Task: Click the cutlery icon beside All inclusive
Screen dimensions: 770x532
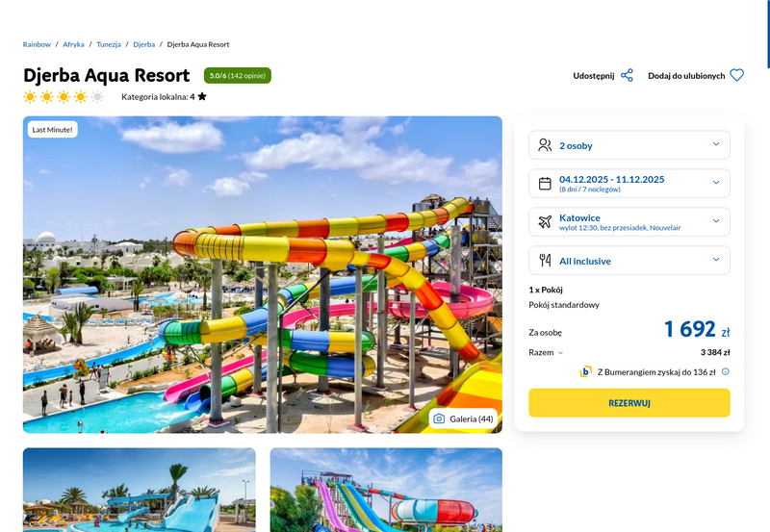Action: coord(545,260)
